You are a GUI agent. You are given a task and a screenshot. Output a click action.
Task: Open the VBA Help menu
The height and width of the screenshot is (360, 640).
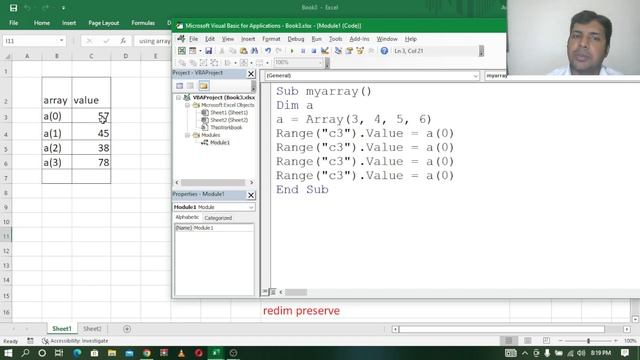(411, 39)
